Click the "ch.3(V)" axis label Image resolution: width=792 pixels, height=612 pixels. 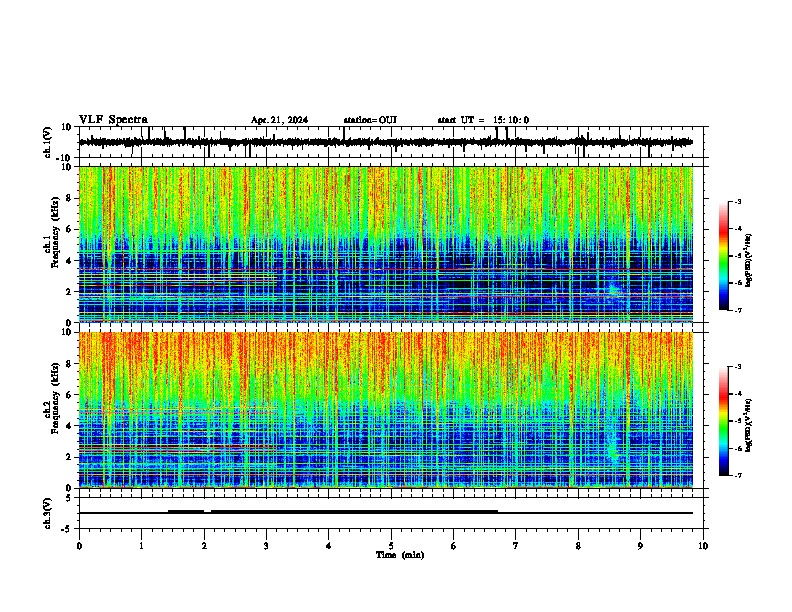pyautogui.click(x=48, y=514)
